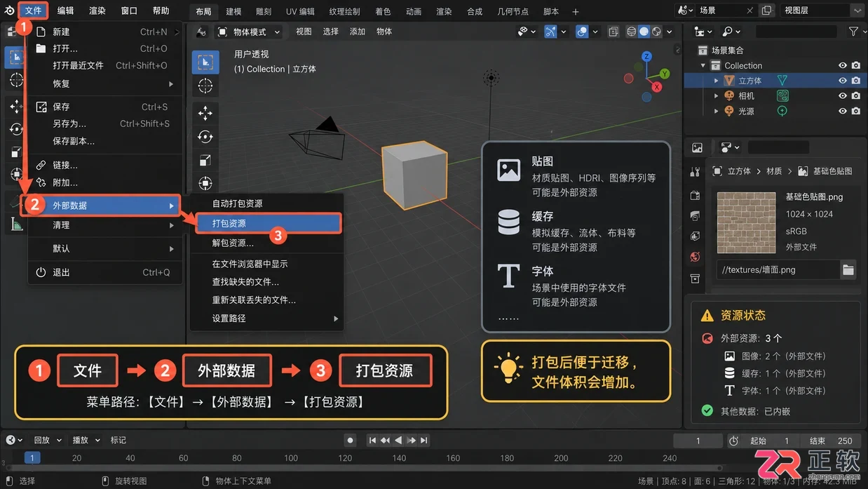The width and height of the screenshot is (868, 489).
Task: Open the Scene properties tab
Action: click(x=695, y=236)
